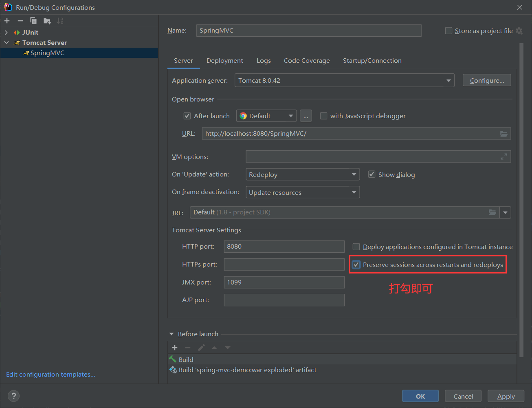Select Build 'spring-mvc-demo:war exploded' artifact row
Screen dimensions: 532x408
pos(342,370)
